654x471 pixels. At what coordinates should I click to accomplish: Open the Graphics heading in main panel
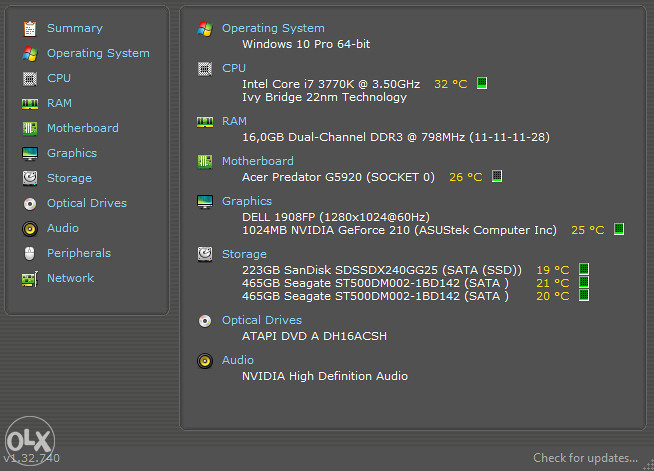click(247, 201)
